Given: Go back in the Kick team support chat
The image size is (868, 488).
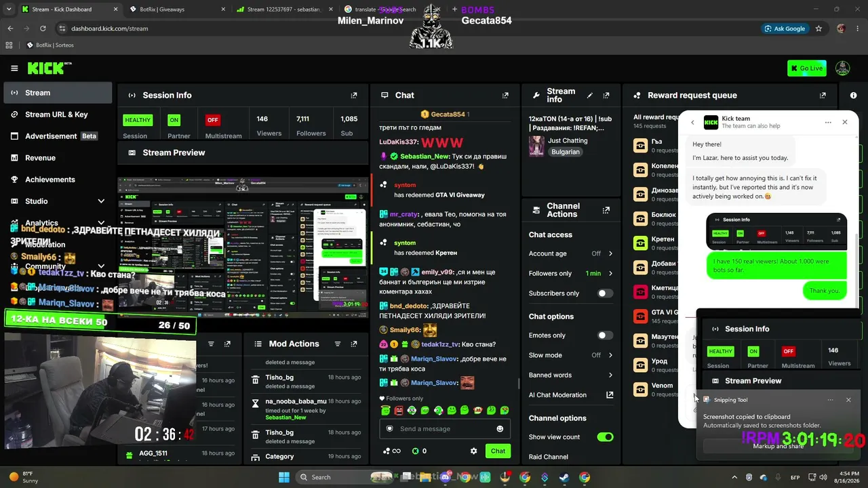Looking at the screenshot, I should 692,123.
